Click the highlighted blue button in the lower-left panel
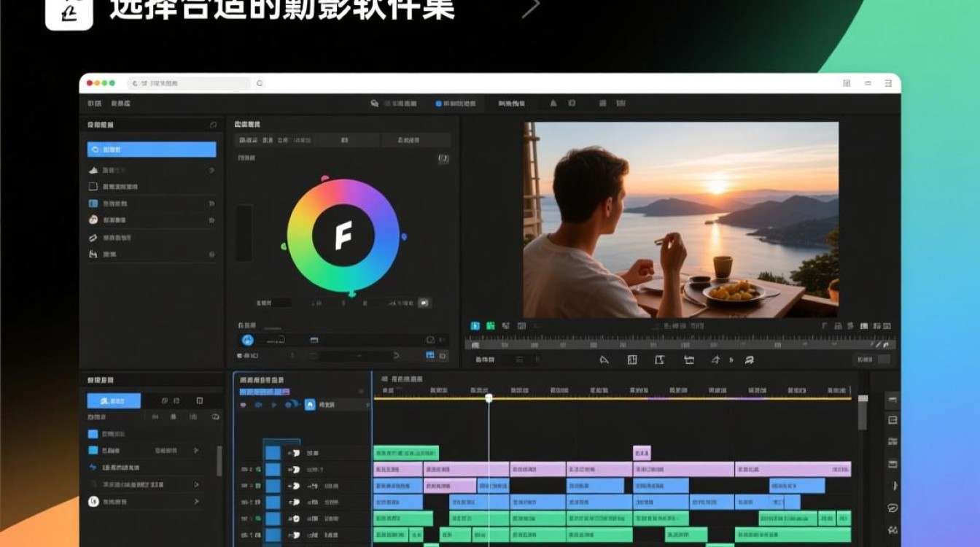The image size is (980, 547). (x=114, y=401)
